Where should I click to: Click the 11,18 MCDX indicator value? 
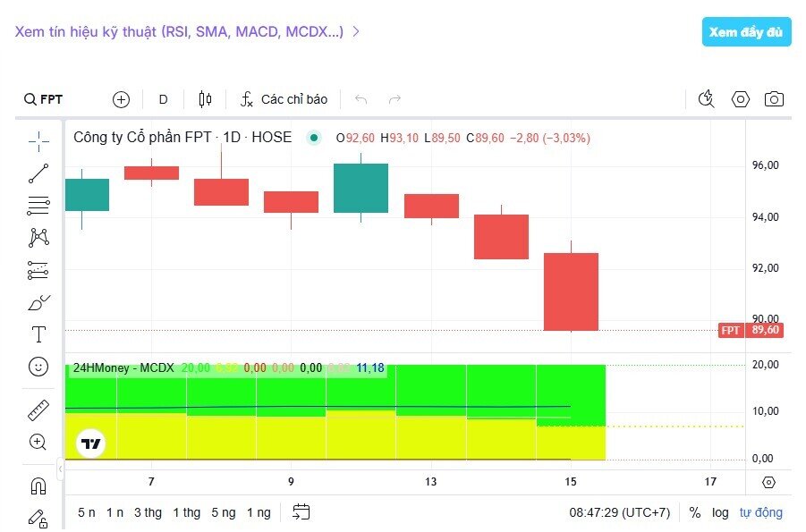(x=370, y=368)
